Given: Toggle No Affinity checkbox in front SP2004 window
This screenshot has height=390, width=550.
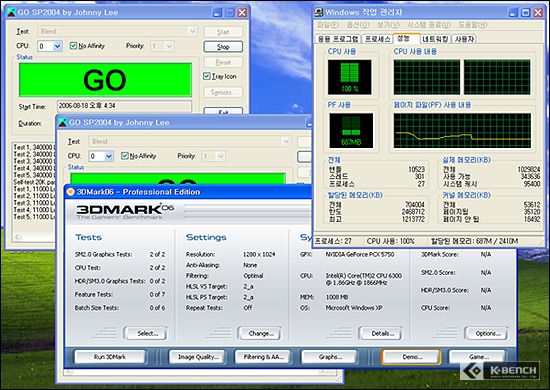Looking at the screenshot, I should click(x=125, y=156).
